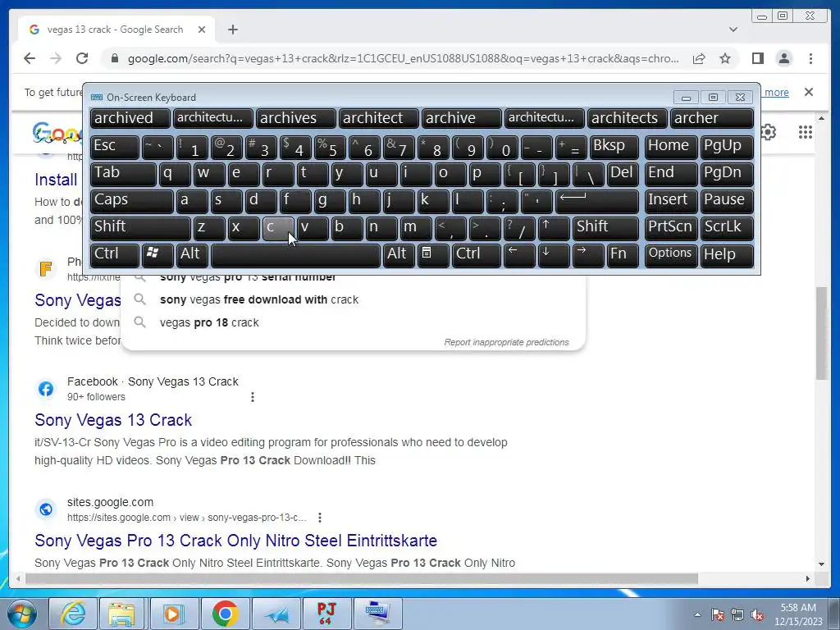Viewport: 840px width, 630px height.
Task: Open Google apps grid
Action: [806, 132]
